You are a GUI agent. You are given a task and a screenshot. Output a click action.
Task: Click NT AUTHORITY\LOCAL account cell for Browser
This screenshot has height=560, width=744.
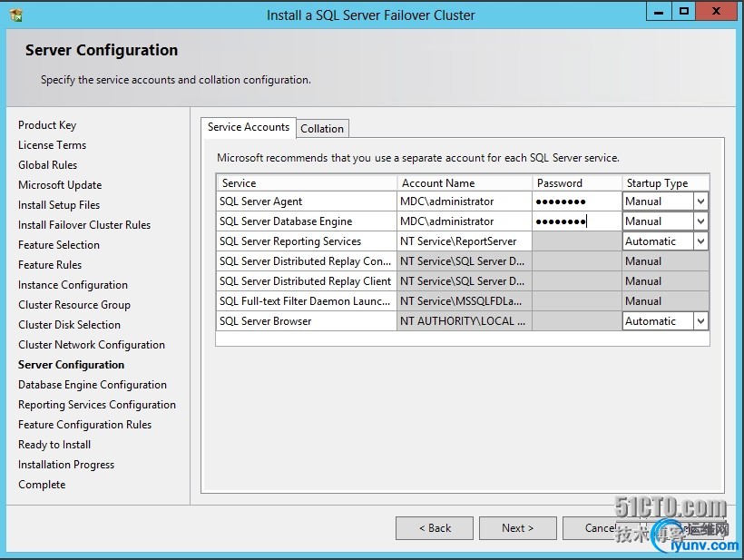coord(465,320)
